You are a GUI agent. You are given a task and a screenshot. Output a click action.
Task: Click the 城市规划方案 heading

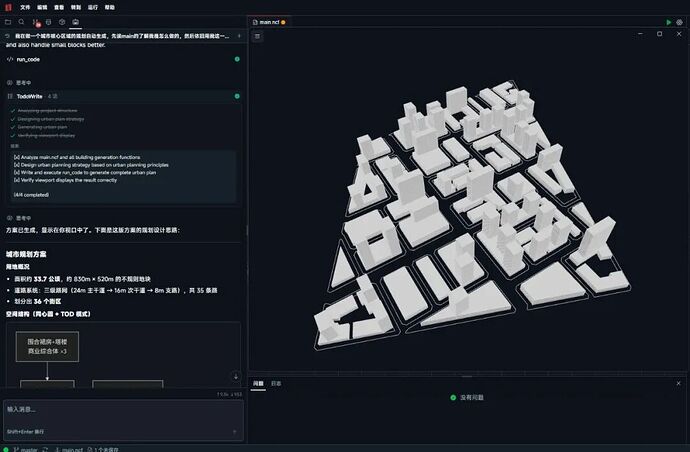coord(26,254)
